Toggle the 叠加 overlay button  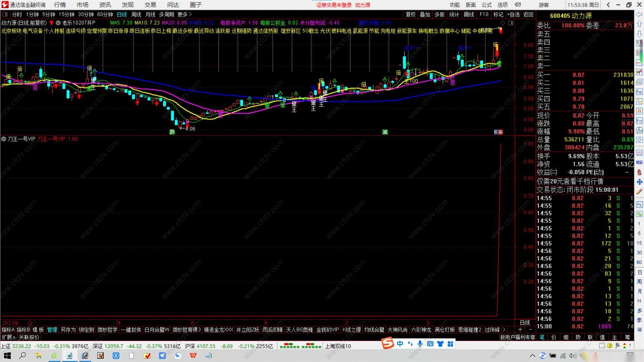click(425, 14)
